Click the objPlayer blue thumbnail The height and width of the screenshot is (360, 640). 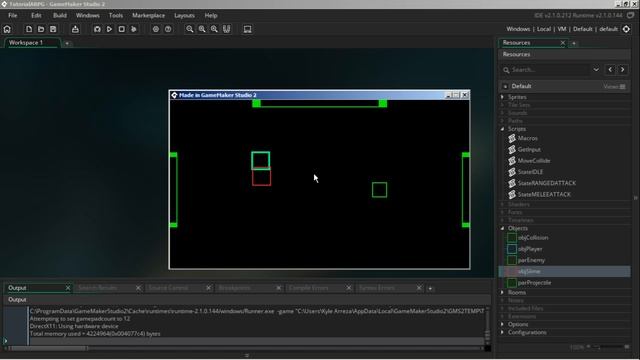pos(512,249)
